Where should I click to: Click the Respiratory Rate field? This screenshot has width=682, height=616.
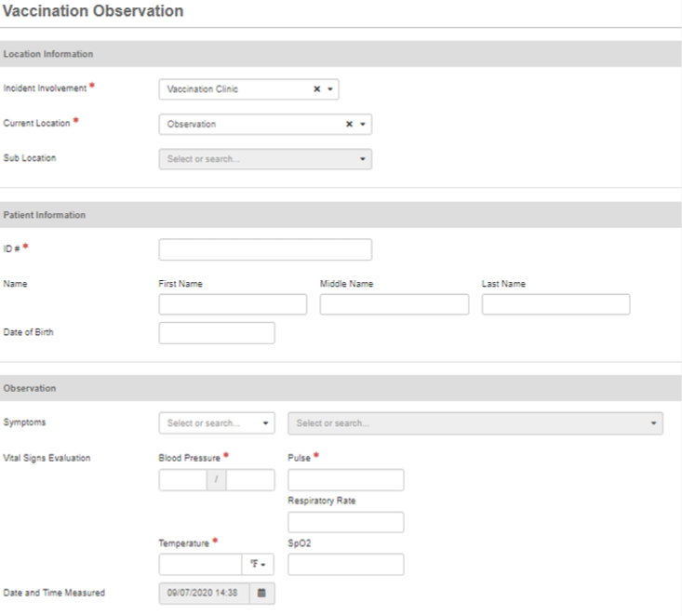(x=346, y=522)
